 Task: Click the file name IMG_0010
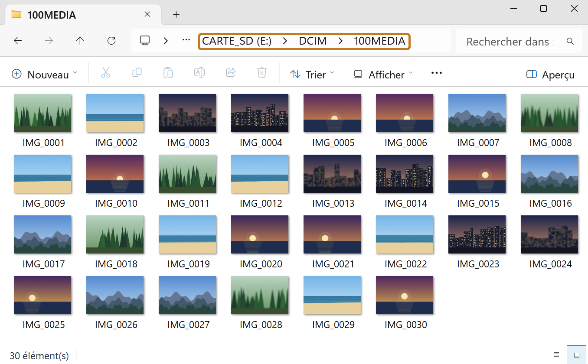pyautogui.click(x=116, y=203)
